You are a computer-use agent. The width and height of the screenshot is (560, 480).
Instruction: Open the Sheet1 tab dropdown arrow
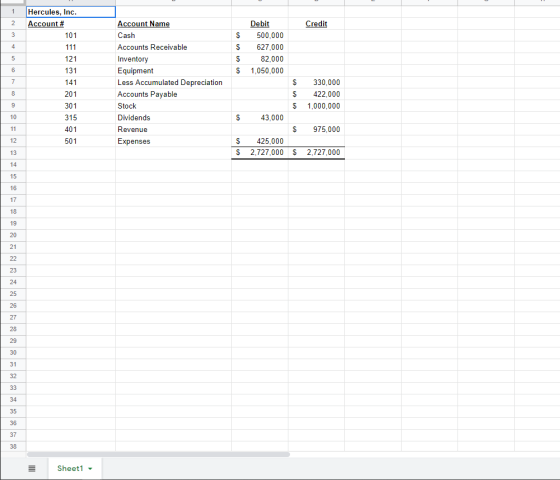(x=90, y=469)
